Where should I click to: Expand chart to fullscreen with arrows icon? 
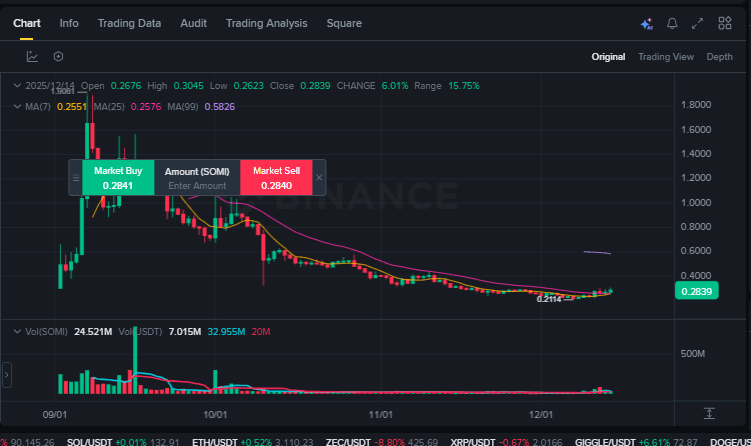point(698,23)
